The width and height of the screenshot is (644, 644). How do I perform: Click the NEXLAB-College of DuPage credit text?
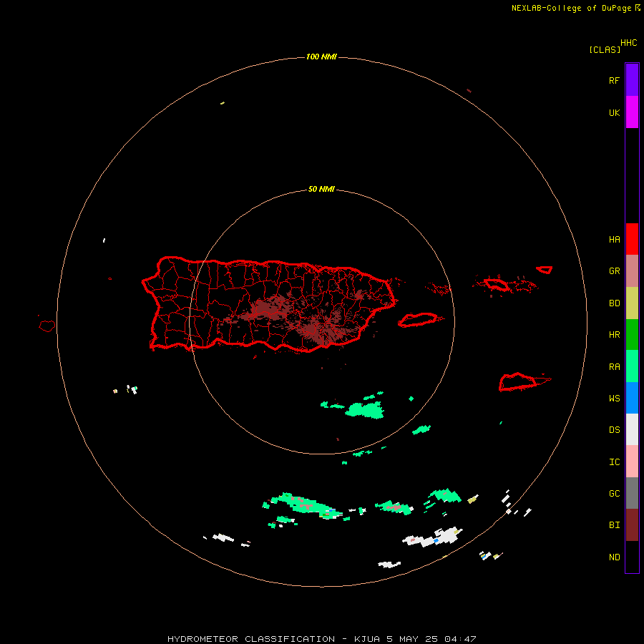(x=571, y=8)
